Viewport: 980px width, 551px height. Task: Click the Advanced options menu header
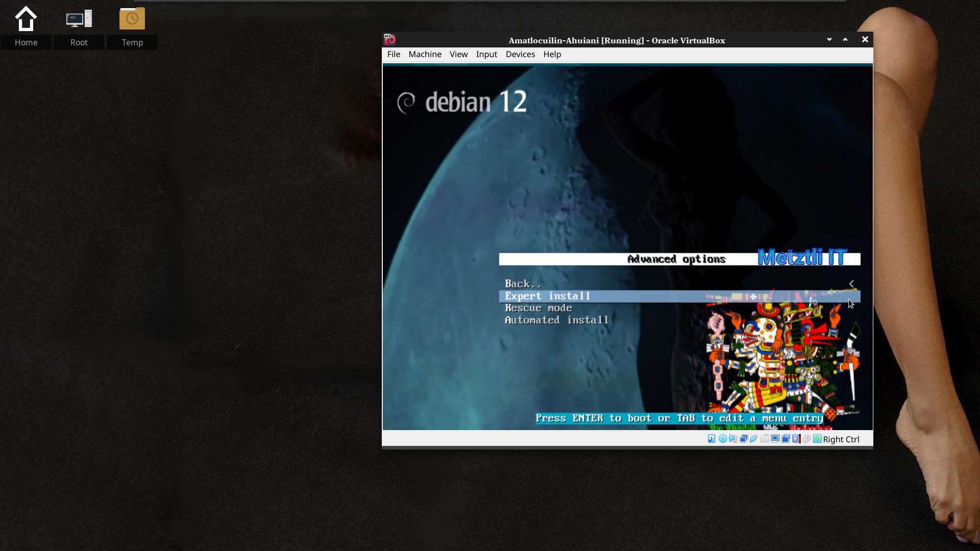click(x=679, y=259)
